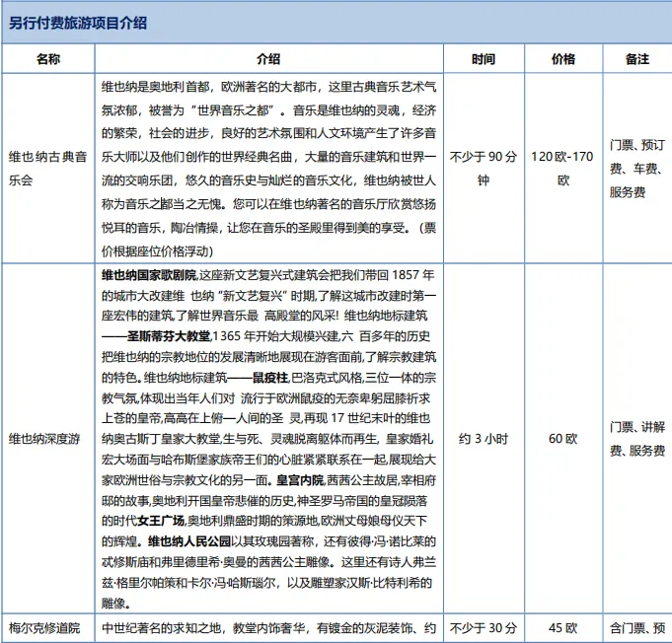
Task: Click the 价格 column header
Action: tap(562, 59)
